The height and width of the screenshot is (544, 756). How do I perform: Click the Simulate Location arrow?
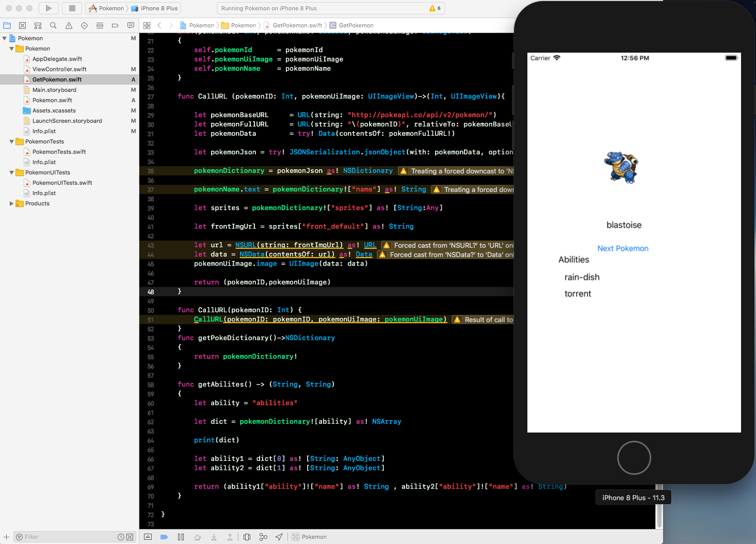279,537
